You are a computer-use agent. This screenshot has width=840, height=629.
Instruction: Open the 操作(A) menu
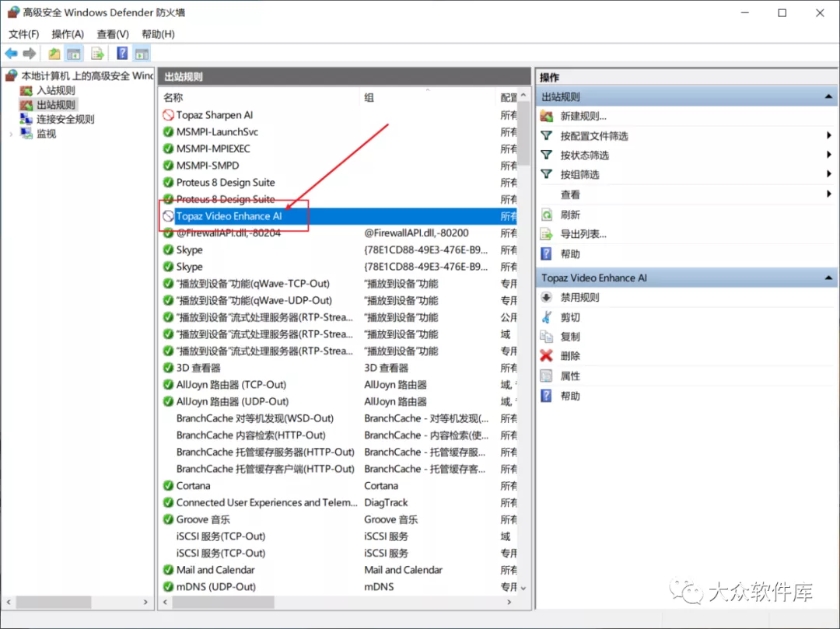pyautogui.click(x=68, y=34)
